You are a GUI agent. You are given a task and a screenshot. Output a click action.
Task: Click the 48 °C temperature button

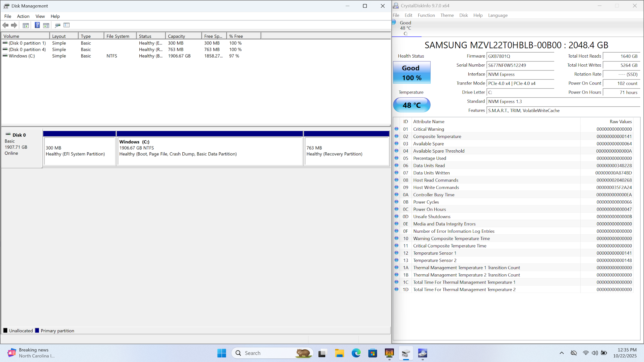412,105
